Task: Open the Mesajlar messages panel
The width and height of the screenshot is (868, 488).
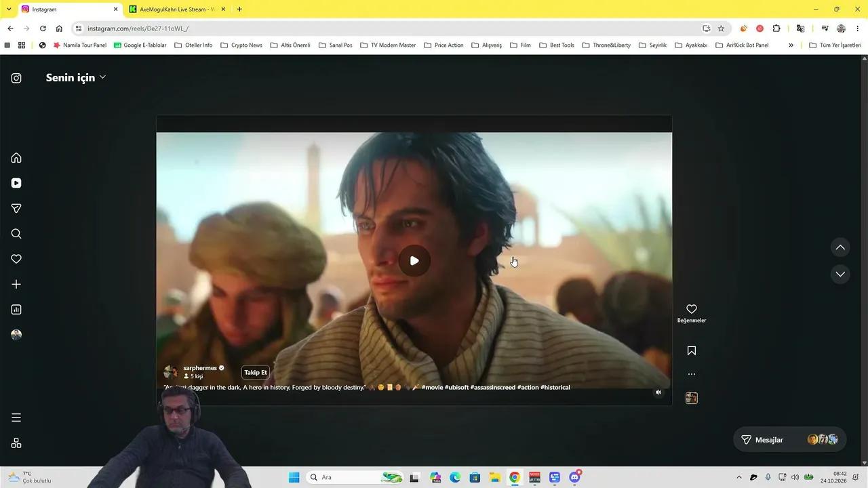Action: click(789, 440)
